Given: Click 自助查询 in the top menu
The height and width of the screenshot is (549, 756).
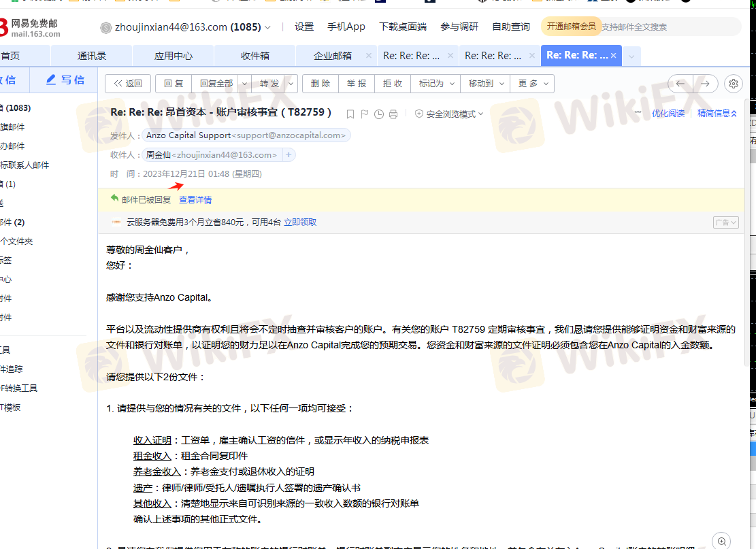Looking at the screenshot, I should point(510,27).
